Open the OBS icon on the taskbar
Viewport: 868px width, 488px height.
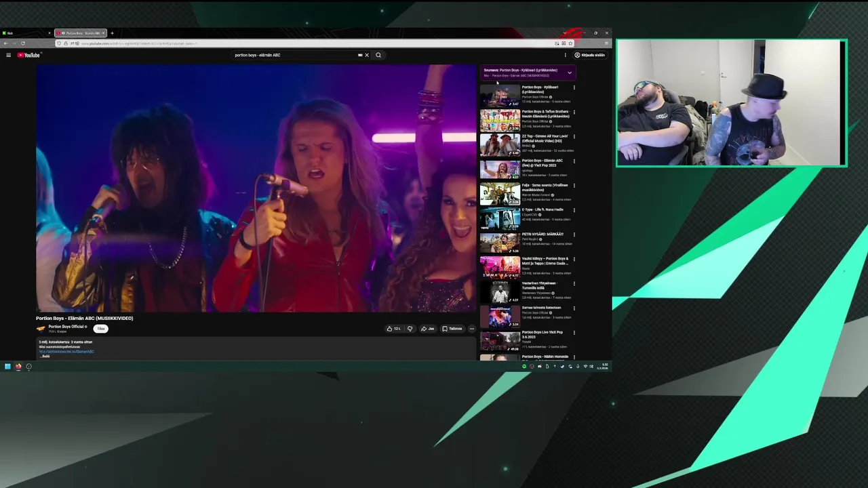(x=28, y=367)
